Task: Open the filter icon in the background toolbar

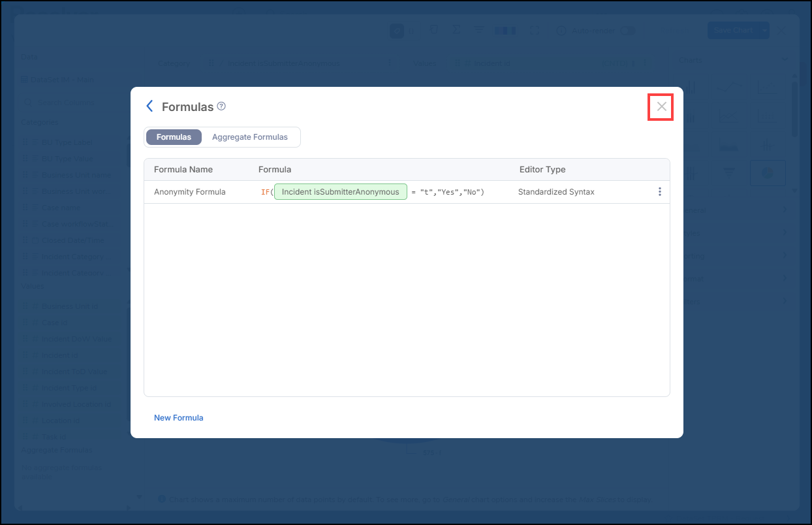Action: [x=478, y=30]
